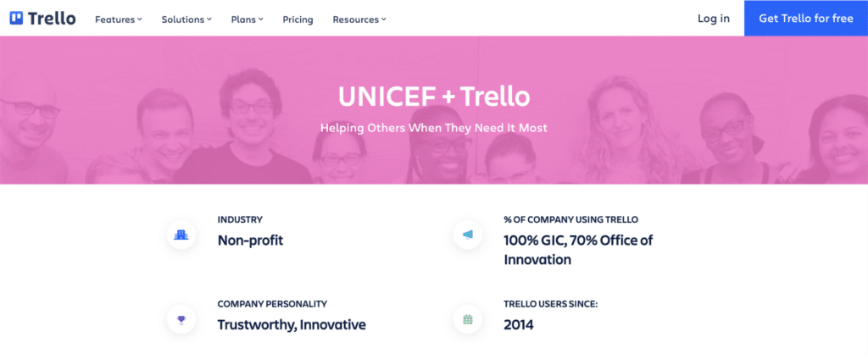Click the Trustworthy, Innovative text
This screenshot has width=868, height=359.
(292, 324)
